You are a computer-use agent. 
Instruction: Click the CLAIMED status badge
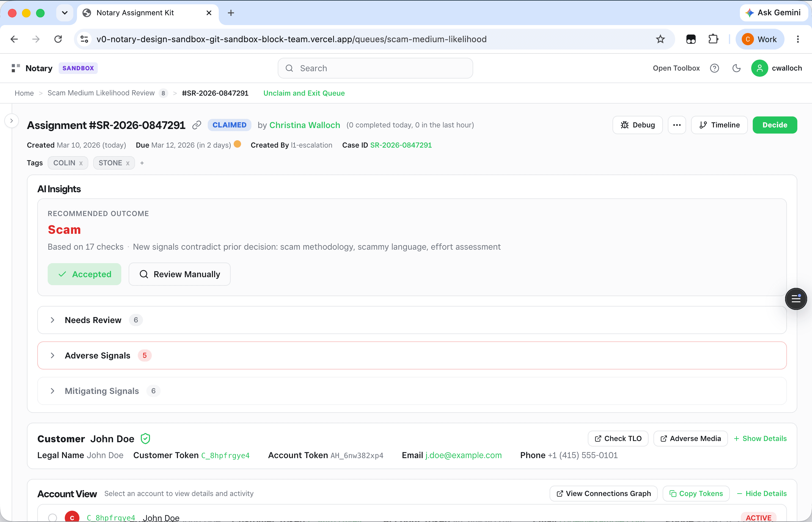point(229,125)
